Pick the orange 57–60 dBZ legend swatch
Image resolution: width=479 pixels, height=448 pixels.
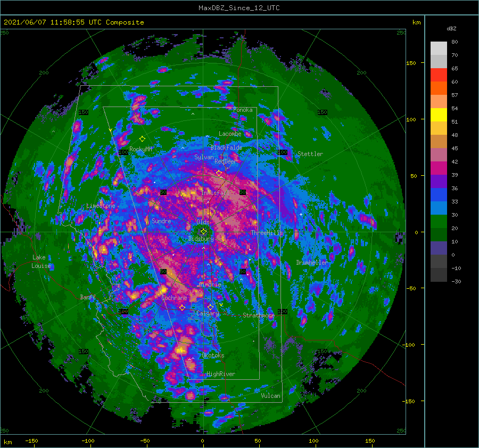(439, 88)
